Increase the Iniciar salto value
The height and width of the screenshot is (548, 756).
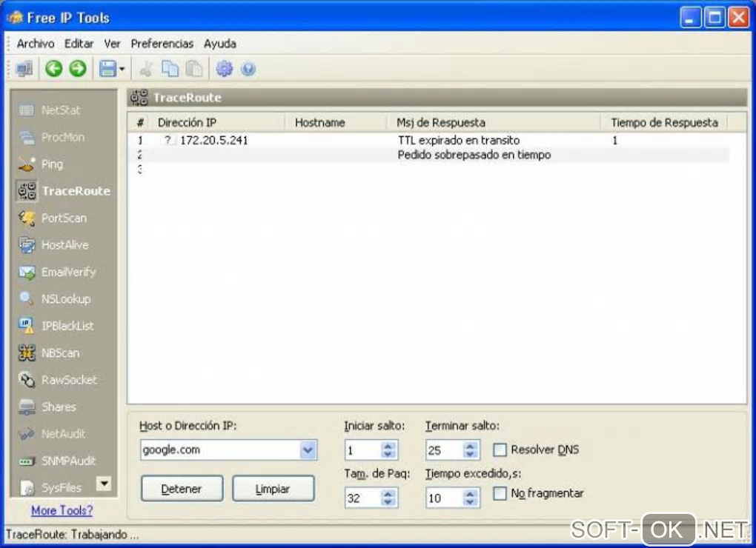(388, 446)
